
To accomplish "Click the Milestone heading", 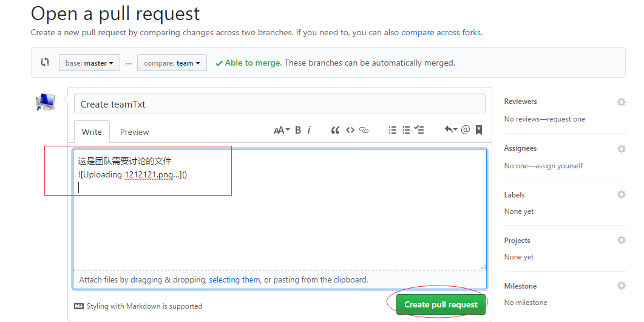I will tap(520, 286).
